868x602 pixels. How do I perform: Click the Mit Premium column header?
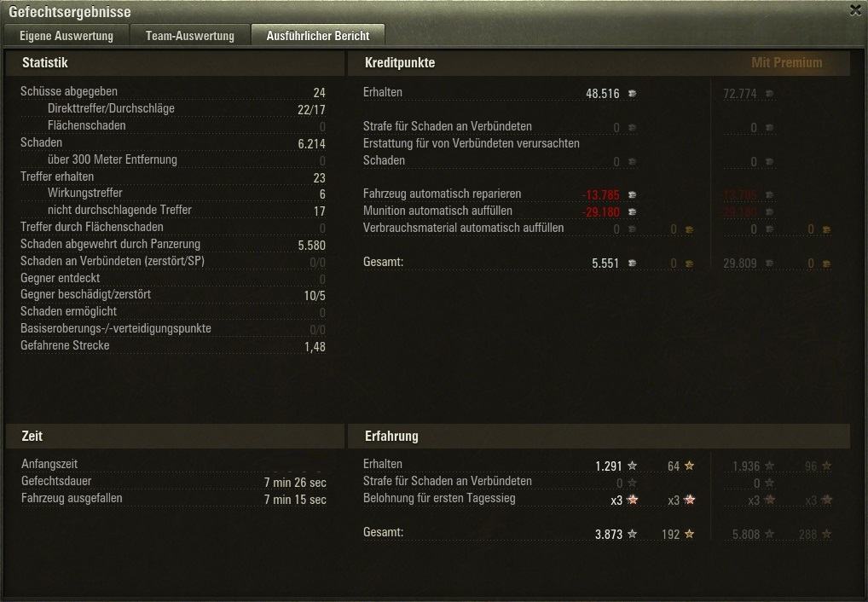pos(787,62)
